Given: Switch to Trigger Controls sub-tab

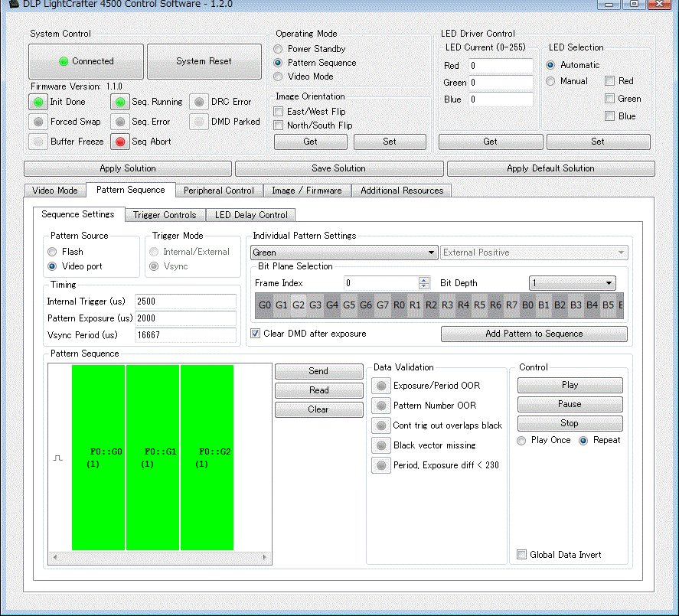Looking at the screenshot, I should (165, 215).
